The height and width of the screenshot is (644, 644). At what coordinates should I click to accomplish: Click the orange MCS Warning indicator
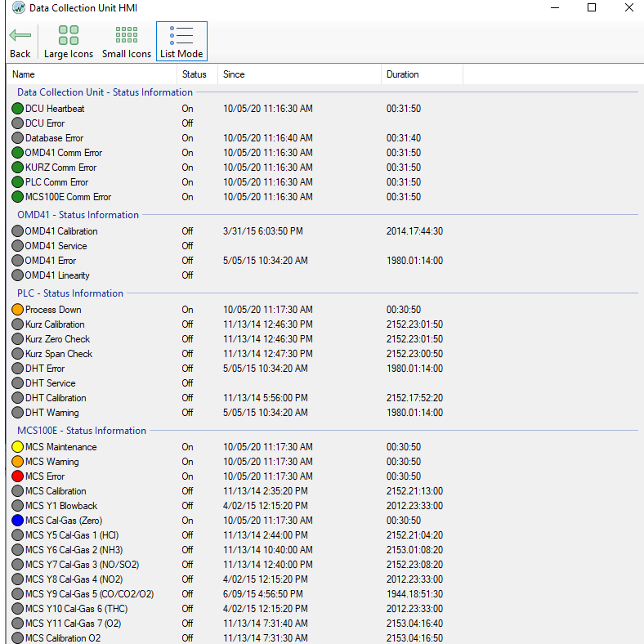pyautogui.click(x=18, y=462)
